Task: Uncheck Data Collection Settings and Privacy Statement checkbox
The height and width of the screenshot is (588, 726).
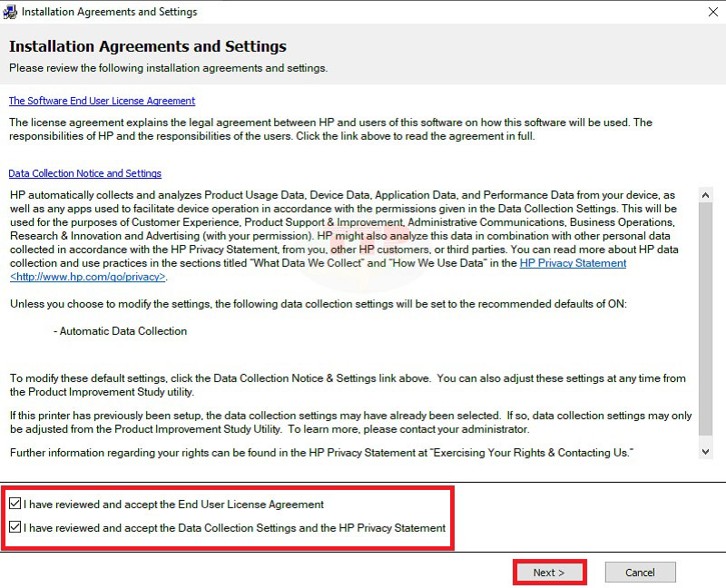Action: pyautogui.click(x=15, y=527)
